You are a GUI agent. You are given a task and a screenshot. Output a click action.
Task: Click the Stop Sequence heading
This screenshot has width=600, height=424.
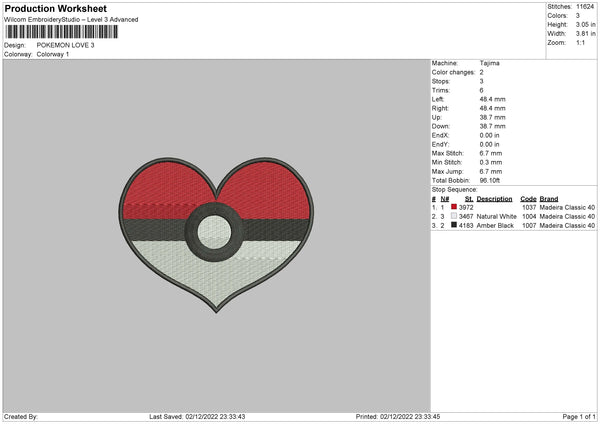pyautogui.click(x=455, y=190)
